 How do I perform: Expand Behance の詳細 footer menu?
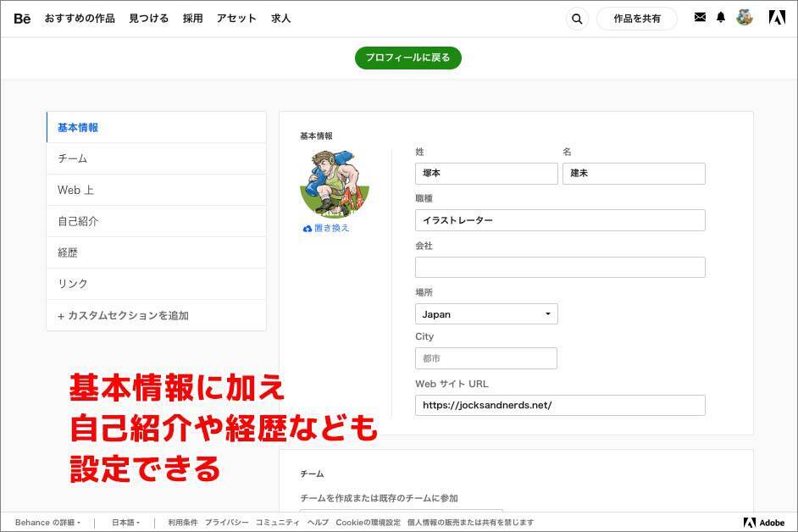pyautogui.click(x=47, y=523)
